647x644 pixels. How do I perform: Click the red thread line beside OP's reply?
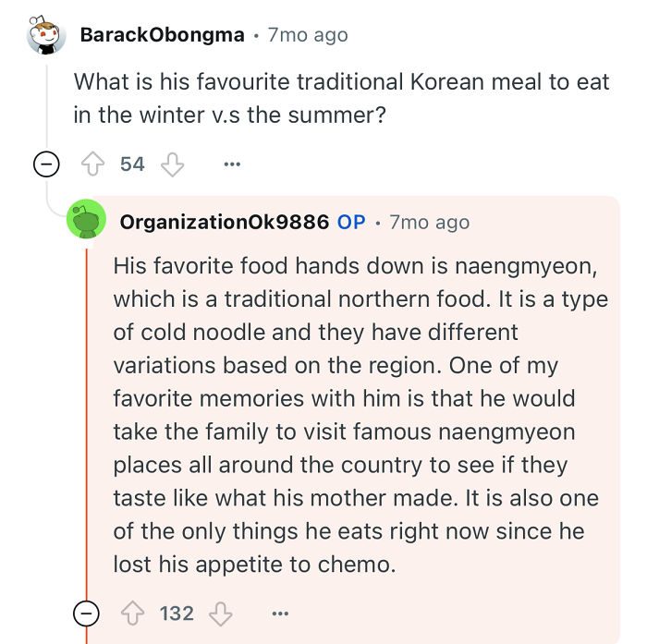86,416
